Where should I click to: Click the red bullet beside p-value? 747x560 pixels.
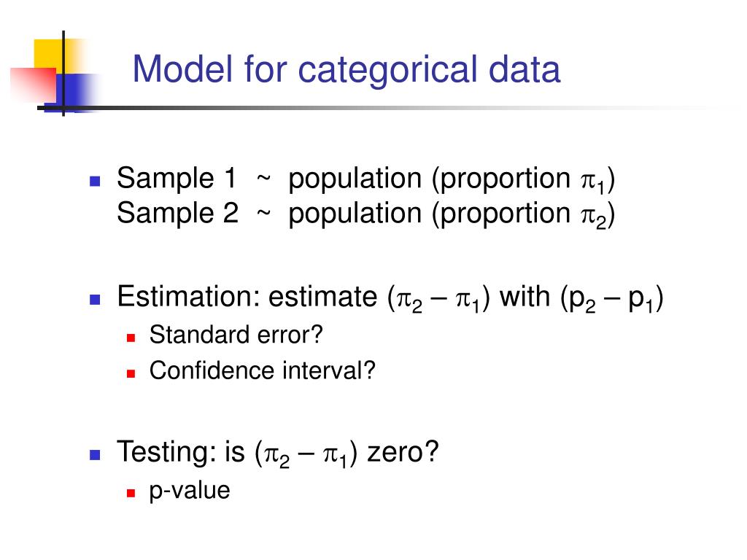click(x=131, y=494)
